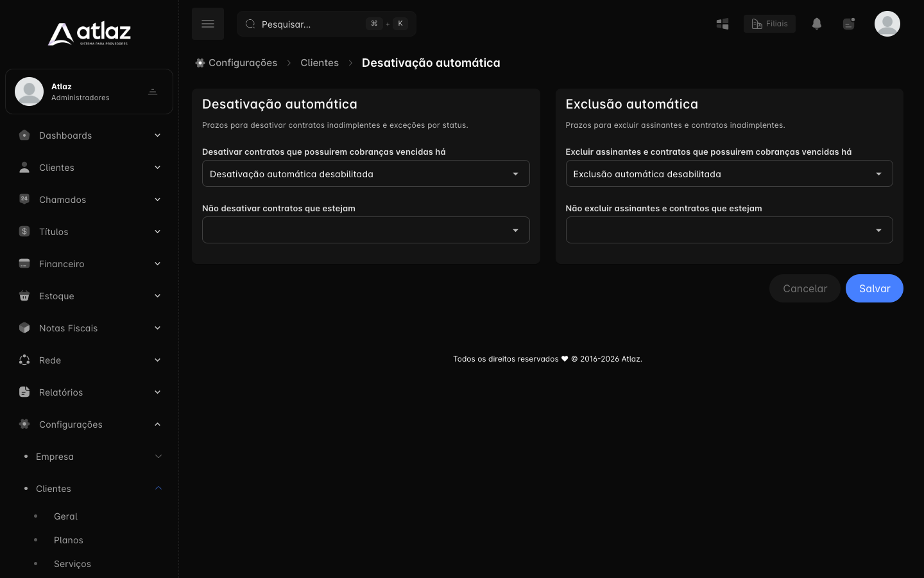
Task: Click the Rede network icon
Action: (24, 360)
